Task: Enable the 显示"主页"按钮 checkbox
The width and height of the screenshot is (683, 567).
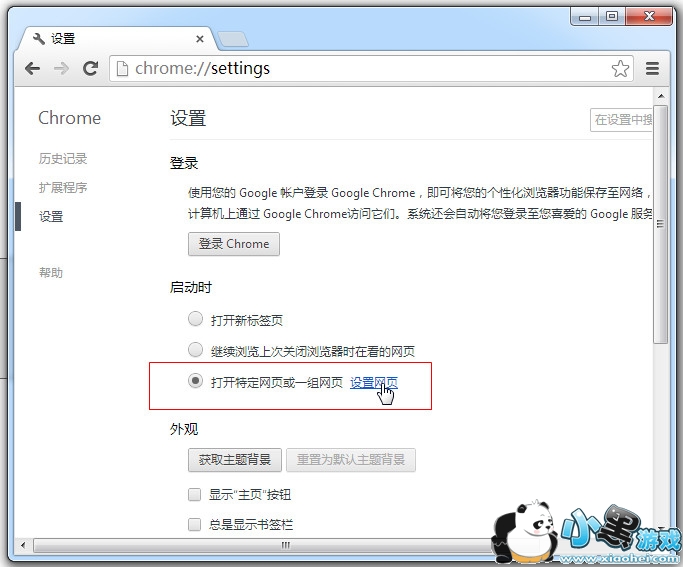Action: (x=194, y=495)
